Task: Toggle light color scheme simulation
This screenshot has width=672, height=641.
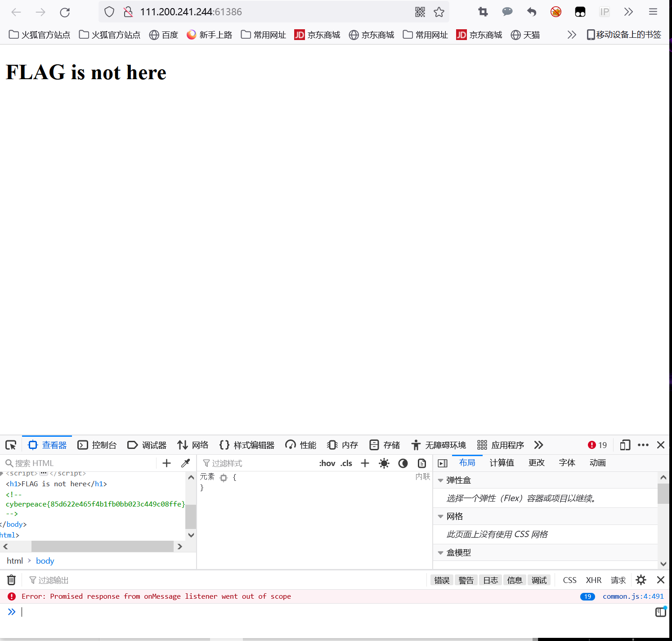Action: click(384, 463)
